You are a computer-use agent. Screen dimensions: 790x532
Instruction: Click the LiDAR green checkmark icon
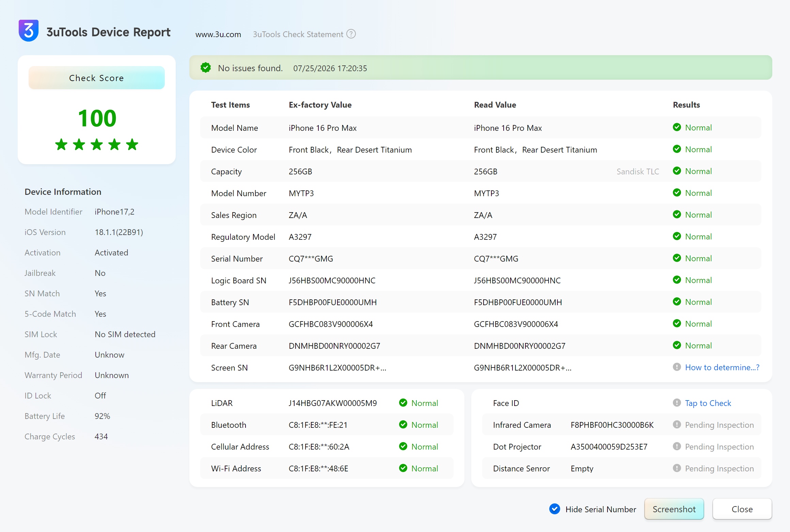pos(403,403)
